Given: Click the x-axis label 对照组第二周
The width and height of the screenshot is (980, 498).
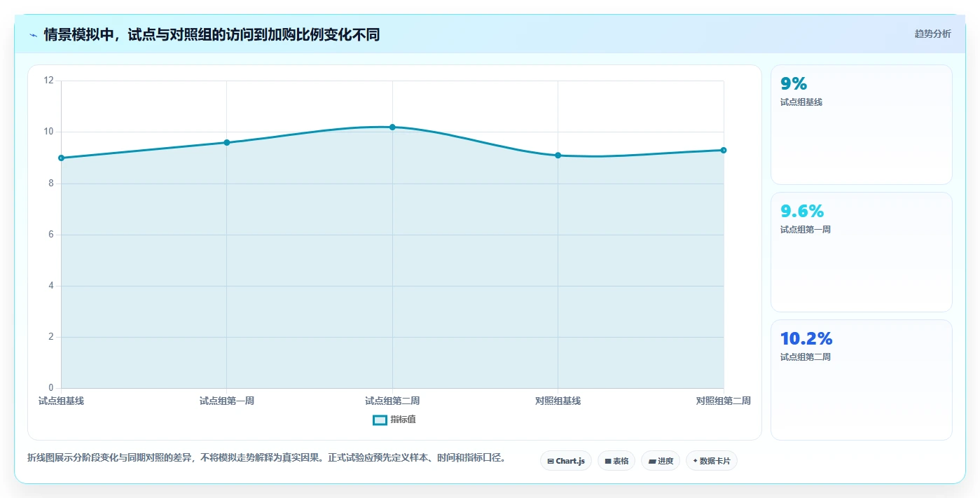Looking at the screenshot, I should (724, 401).
